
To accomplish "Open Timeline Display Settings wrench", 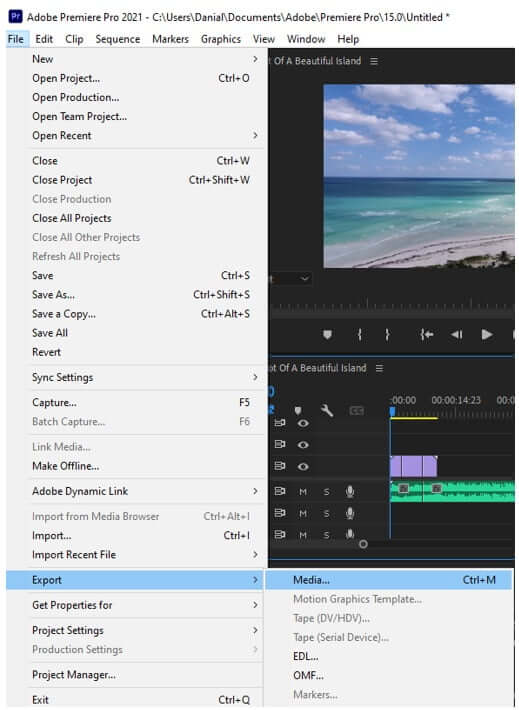I will coord(327,411).
